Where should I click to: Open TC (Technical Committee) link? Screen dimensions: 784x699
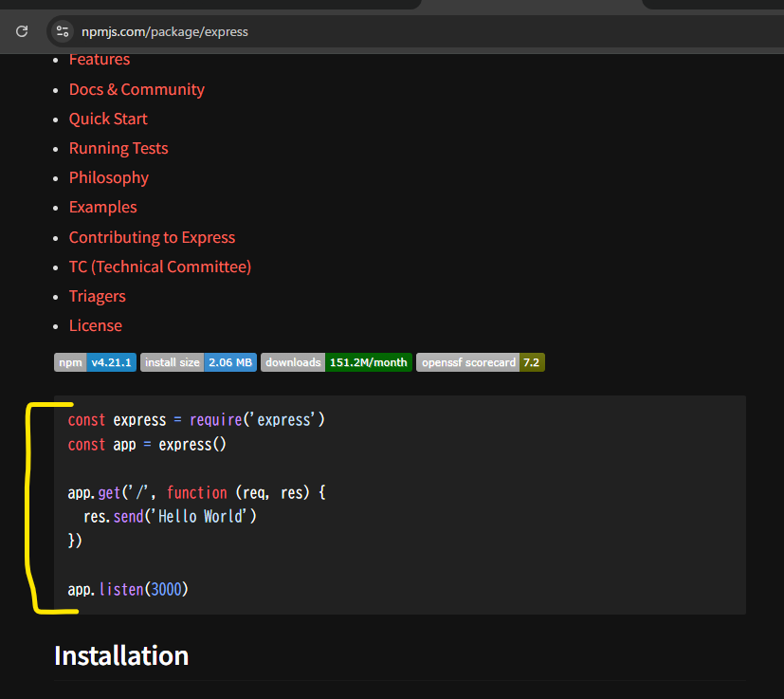(160, 267)
